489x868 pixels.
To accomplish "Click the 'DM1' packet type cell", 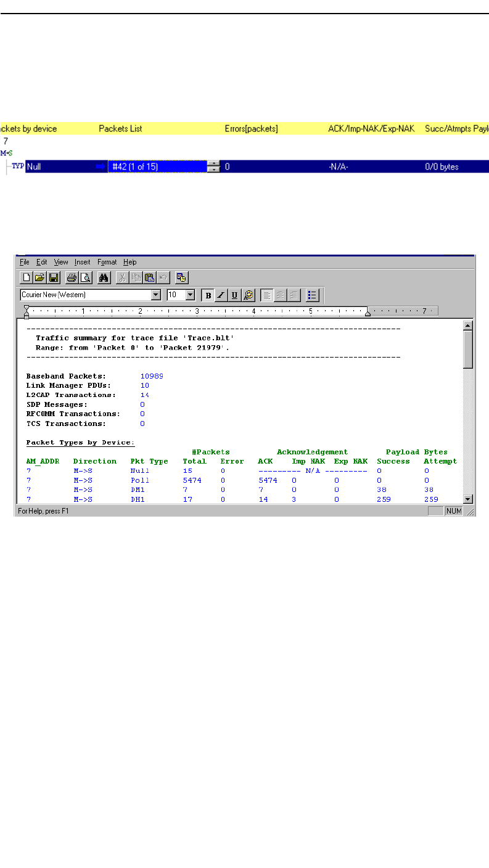I will tap(138, 489).
